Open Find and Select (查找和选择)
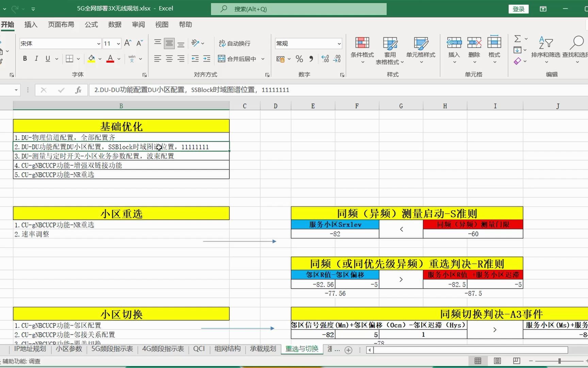This screenshot has width=588, height=368. click(575, 50)
